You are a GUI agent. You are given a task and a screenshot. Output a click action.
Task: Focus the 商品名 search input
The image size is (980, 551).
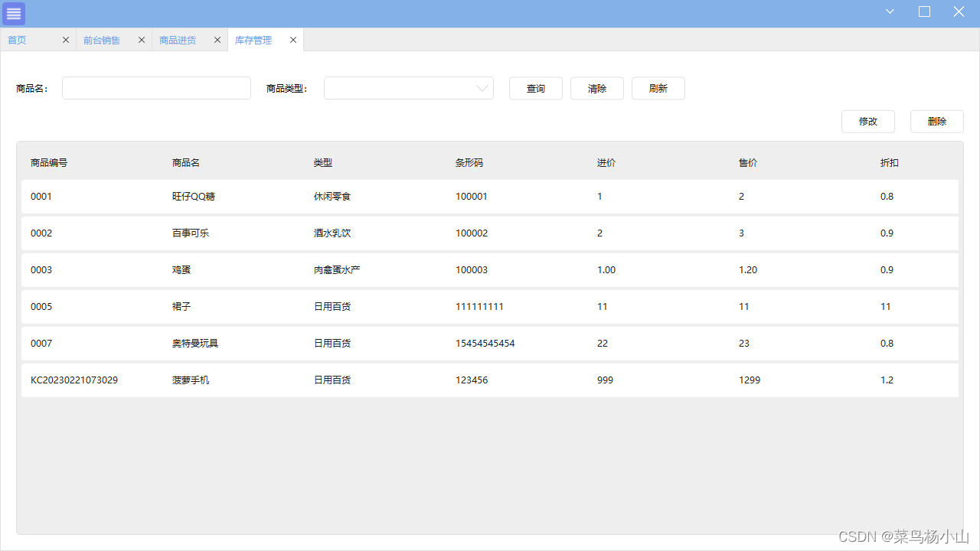coord(156,88)
